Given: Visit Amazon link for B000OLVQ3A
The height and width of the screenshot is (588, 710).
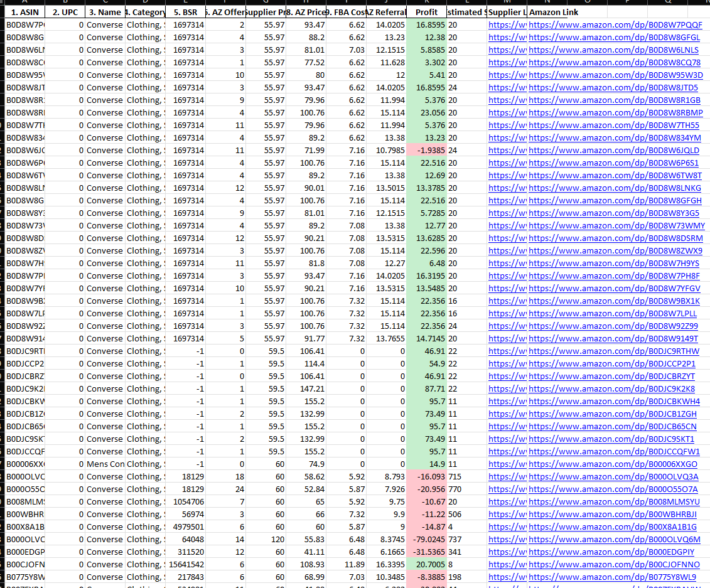Looking at the screenshot, I should [x=613, y=477].
